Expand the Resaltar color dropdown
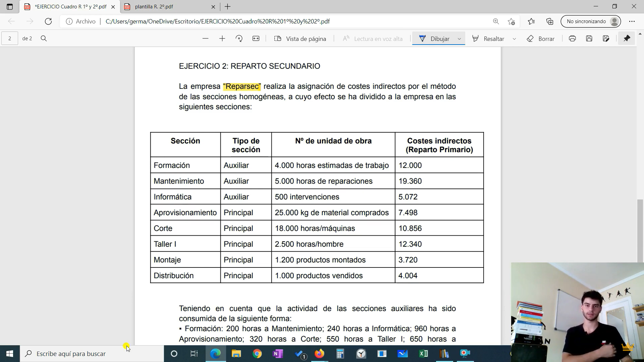The image size is (644, 362). point(514,39)
